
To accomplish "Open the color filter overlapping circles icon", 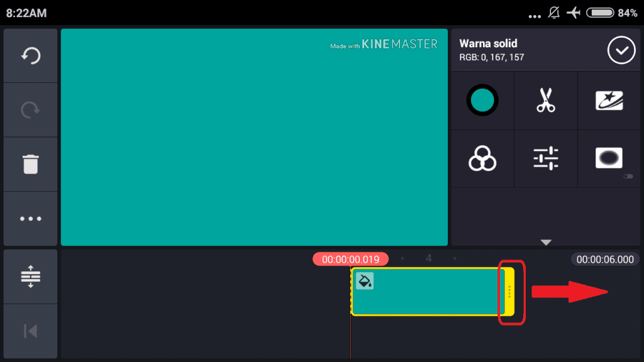I will (482, 158).
